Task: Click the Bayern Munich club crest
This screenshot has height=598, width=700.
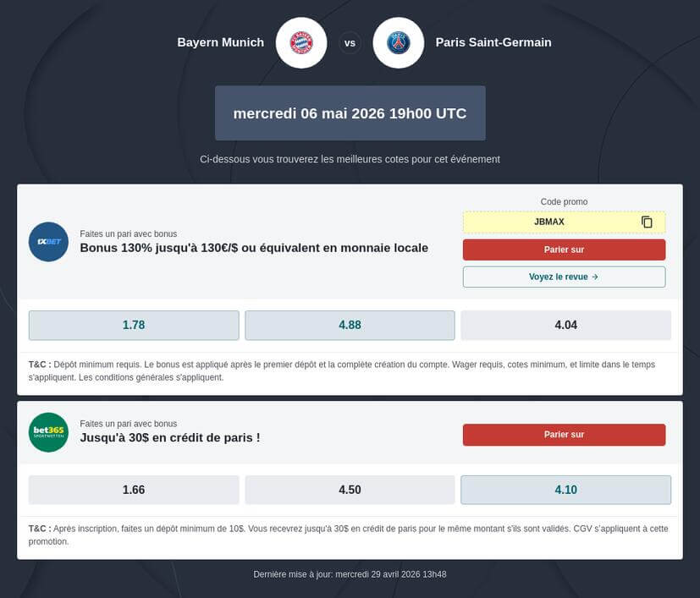Action: [x=301, y=42]
